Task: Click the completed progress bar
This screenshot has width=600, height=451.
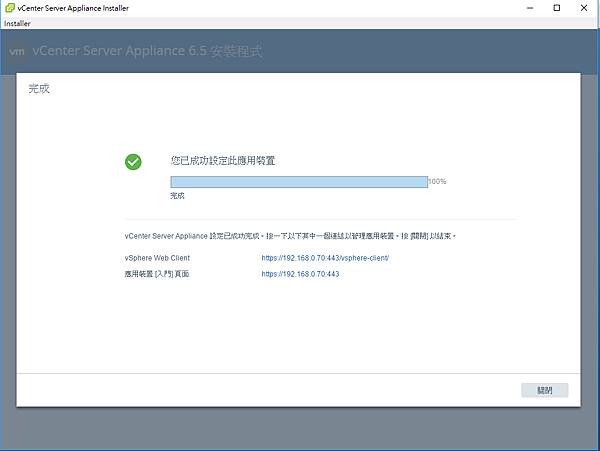Action: (299, 182)
